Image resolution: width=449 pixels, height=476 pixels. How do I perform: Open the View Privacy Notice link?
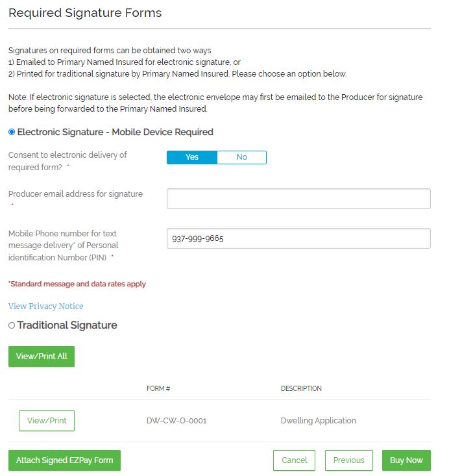46,306
